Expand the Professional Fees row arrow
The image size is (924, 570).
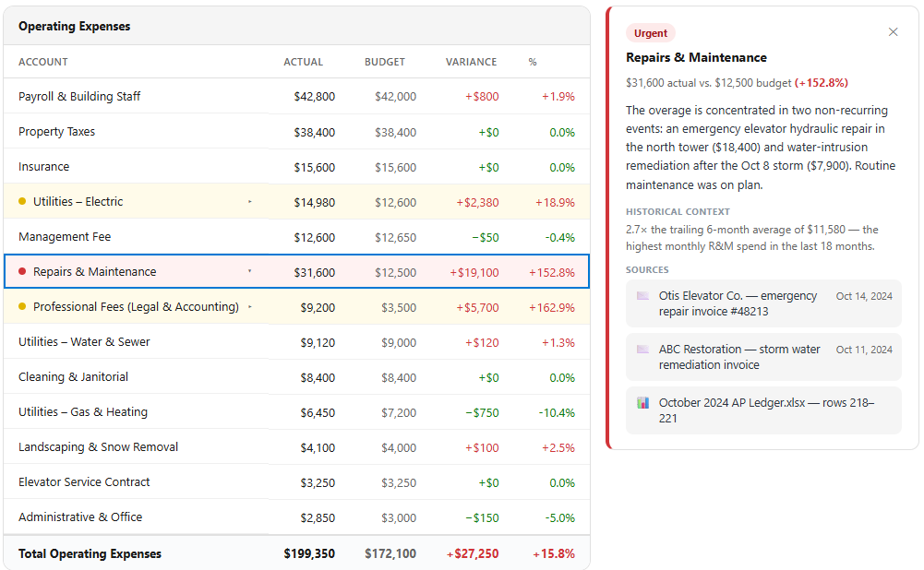click(x=250, y=306)
